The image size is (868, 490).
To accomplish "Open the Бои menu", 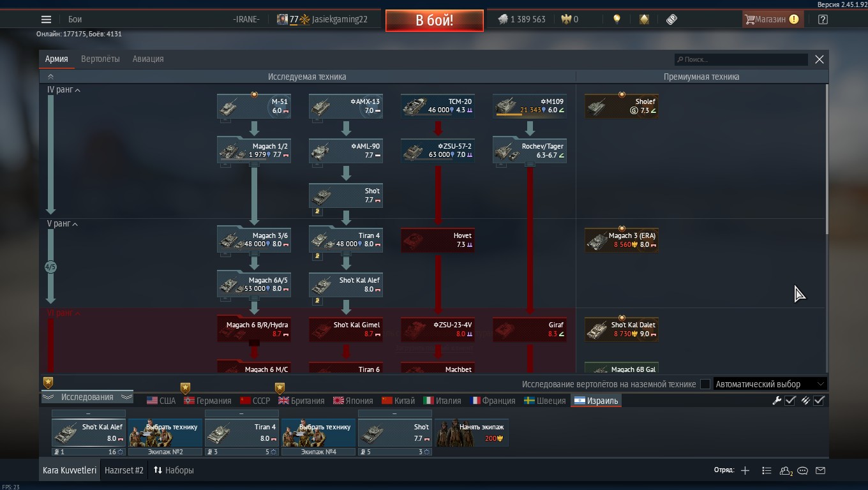I will click(x=75, y=19).
